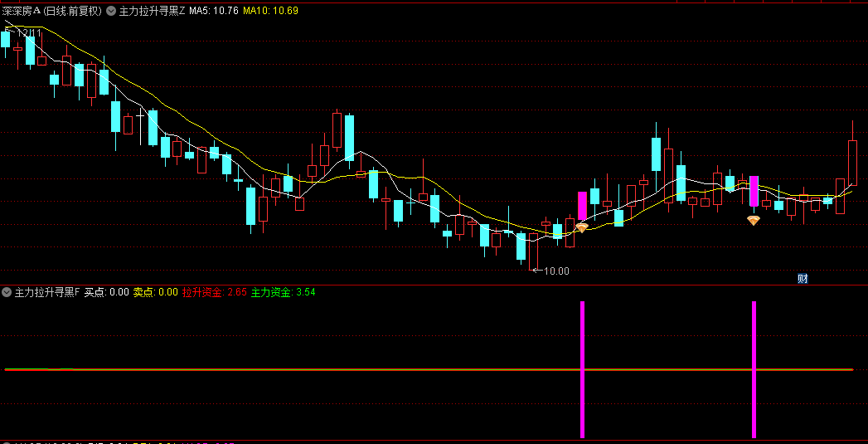This screenshot has height=444, width=868.
Task: Click the last red candlestick at the right edge
Action: click(852, 163)
